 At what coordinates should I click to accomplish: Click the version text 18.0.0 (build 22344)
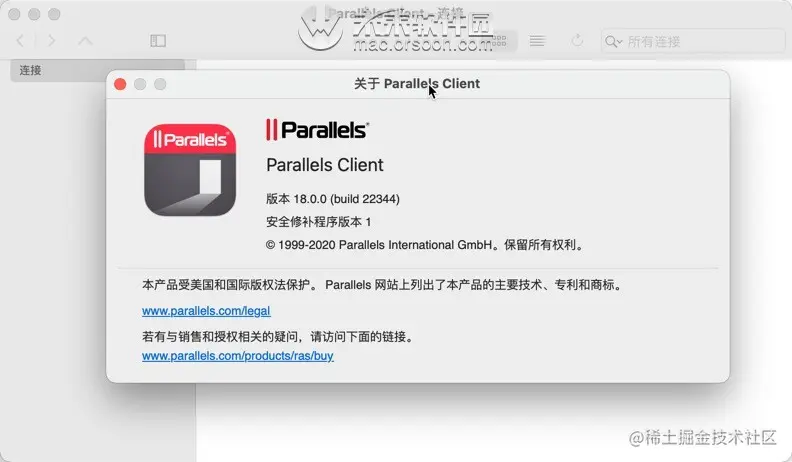(333, 199)
